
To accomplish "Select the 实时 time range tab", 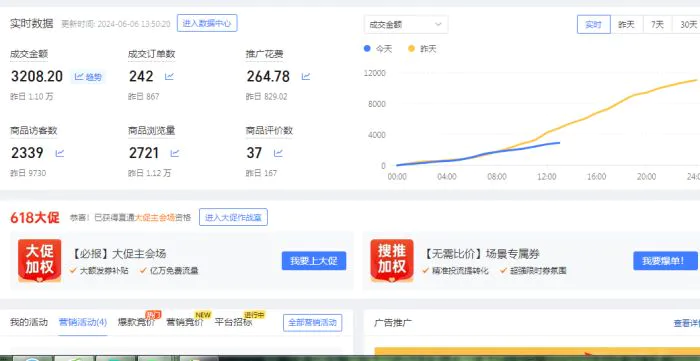I will pyautogui.click(x=593, y=25).
